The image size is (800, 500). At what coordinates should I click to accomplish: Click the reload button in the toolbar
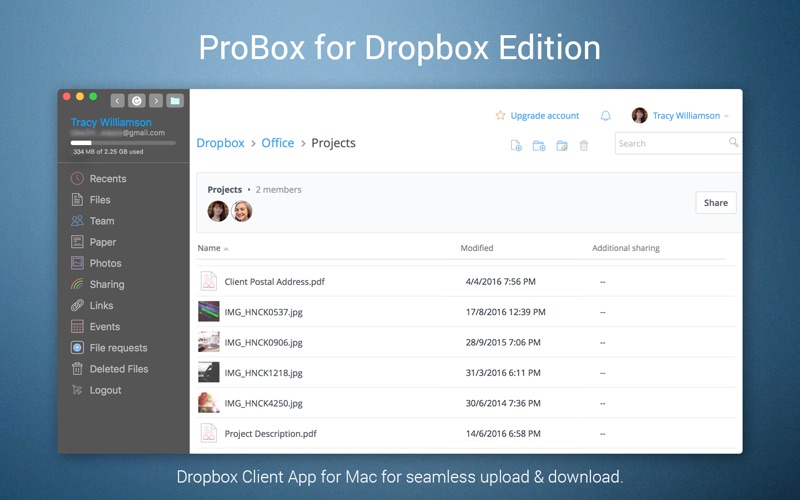coord(137,101)
